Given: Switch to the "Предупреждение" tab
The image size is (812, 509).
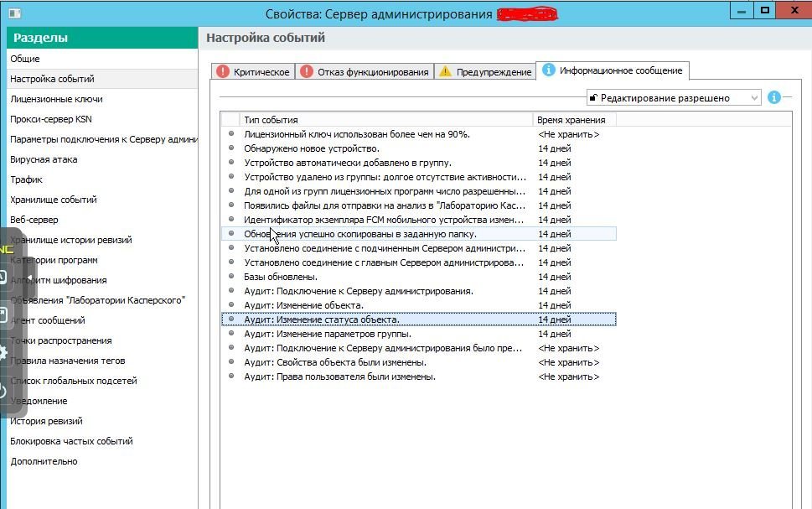Looking at the screenshot, I should (x=485, y=72).
